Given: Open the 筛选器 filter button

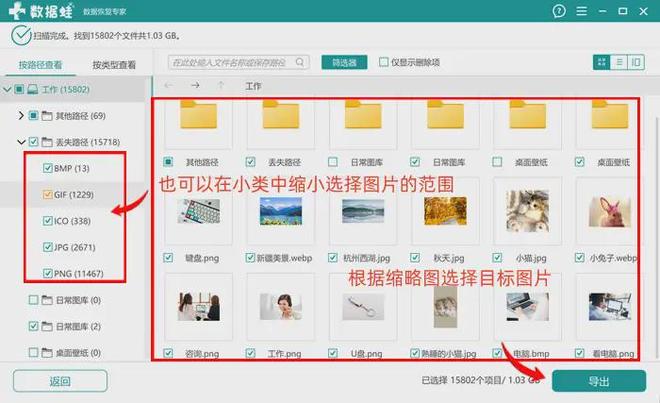Looking at the screenshot, I should [x=344, y=62].
